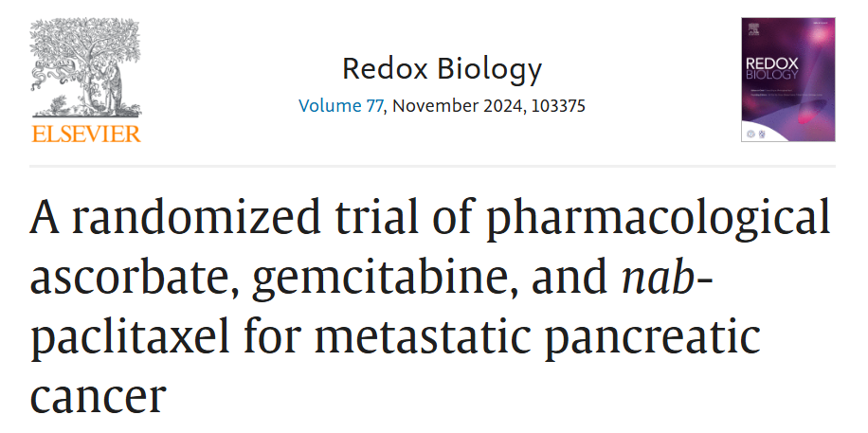
Task: Open the Volume 77 link
Action: tap(340, 105)
